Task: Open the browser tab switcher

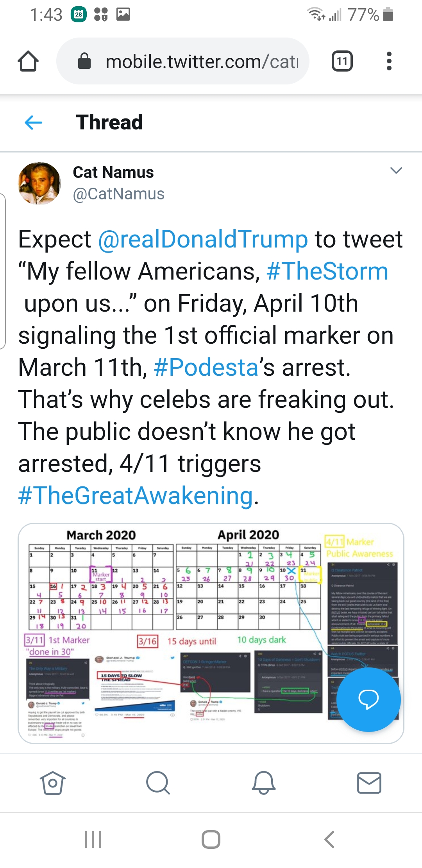Action: coord(342,61)
